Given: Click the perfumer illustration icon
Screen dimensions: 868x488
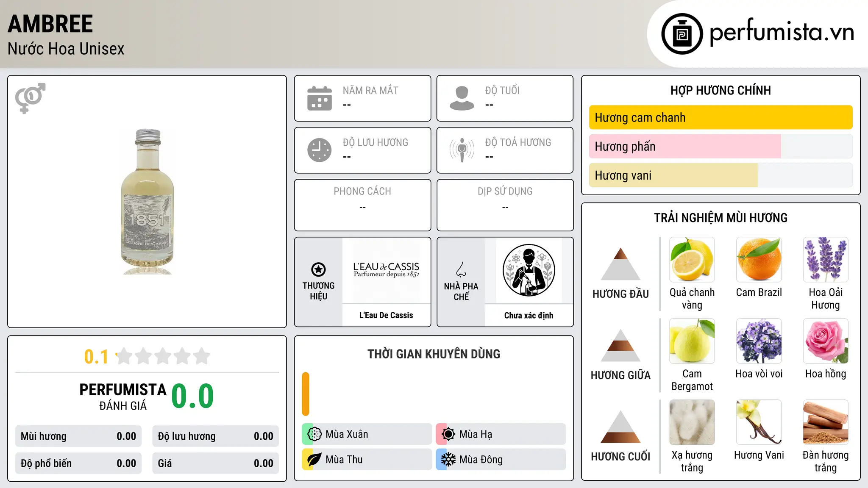Looking at the screenshot, I should coord(529,270).
